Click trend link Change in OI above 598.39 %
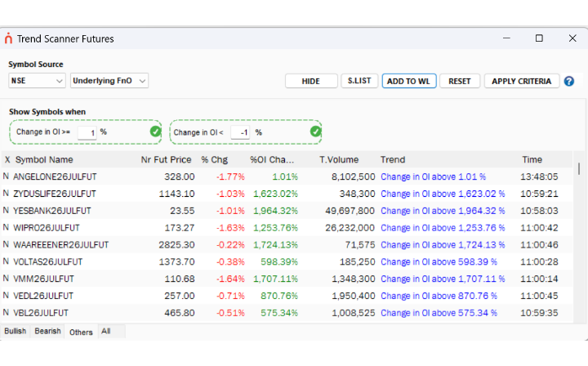 pyautogui.click(x=439, y=261)
